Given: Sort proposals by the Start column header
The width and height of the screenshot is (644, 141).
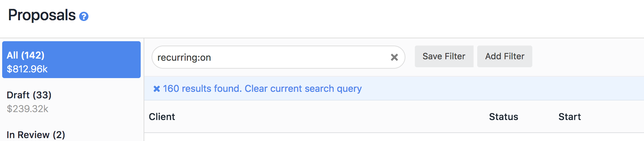Looking at the screenshot, I should [x=569, y=117].
